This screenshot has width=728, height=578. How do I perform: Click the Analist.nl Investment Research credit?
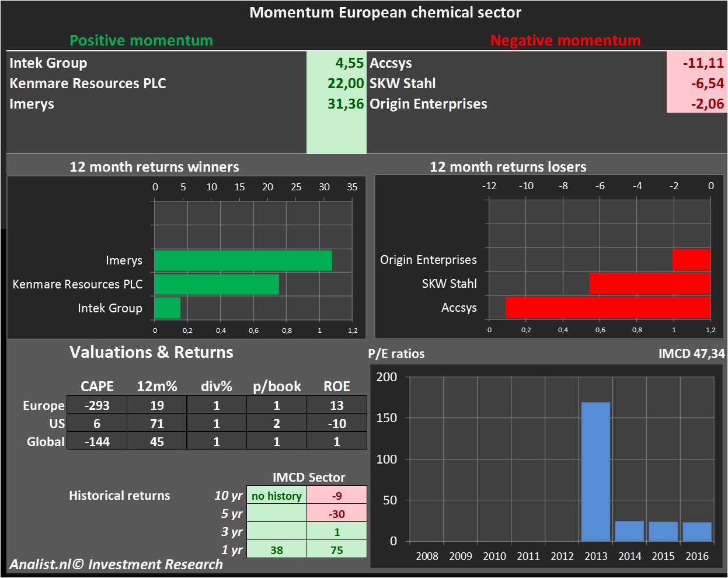pyautogui.click(x=116, y=565)
